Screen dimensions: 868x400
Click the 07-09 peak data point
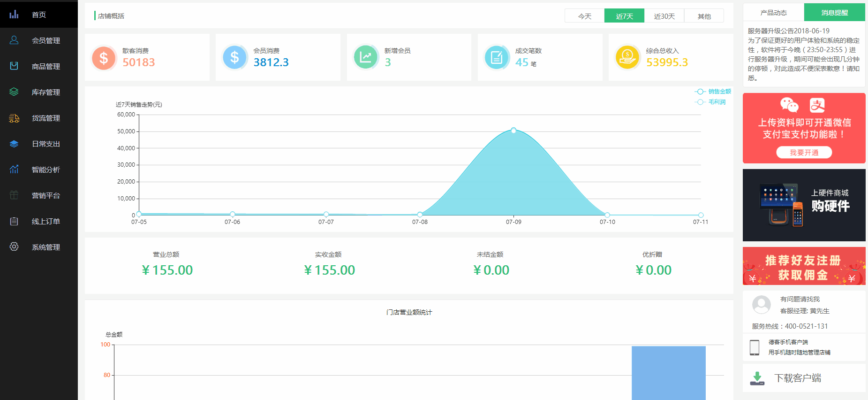[513, 131]
